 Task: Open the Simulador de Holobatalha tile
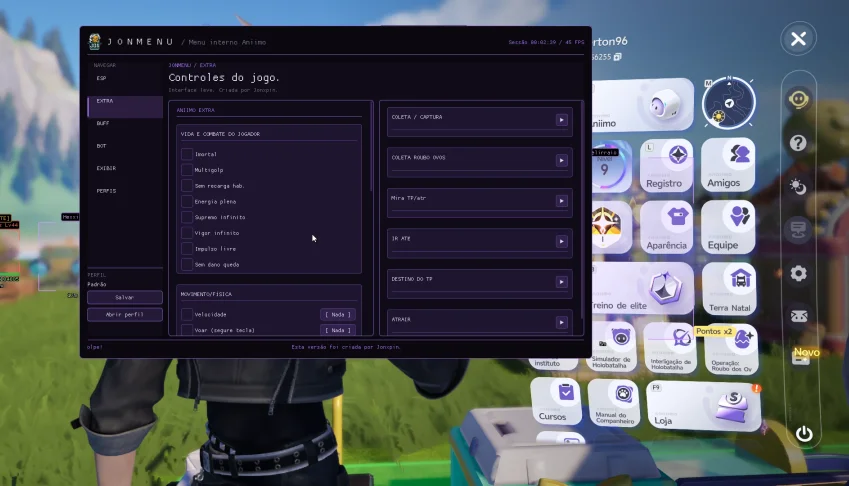click(611, 348)
